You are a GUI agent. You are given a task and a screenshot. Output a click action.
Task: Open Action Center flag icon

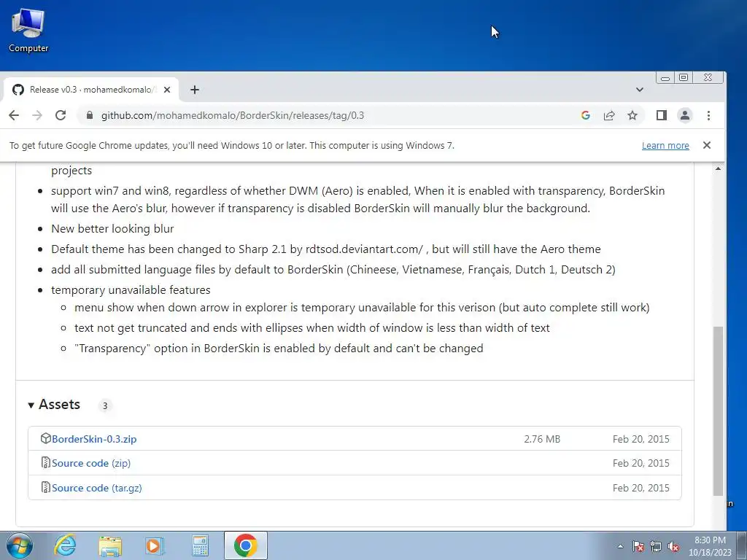click(638, 546)
